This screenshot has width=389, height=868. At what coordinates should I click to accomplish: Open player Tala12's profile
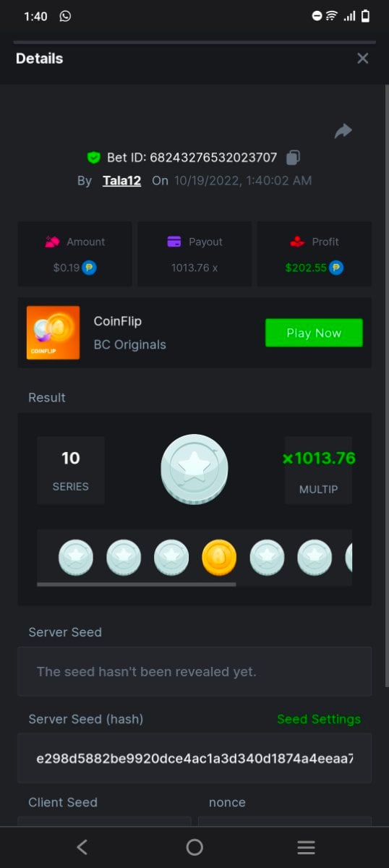coord(121,180)
